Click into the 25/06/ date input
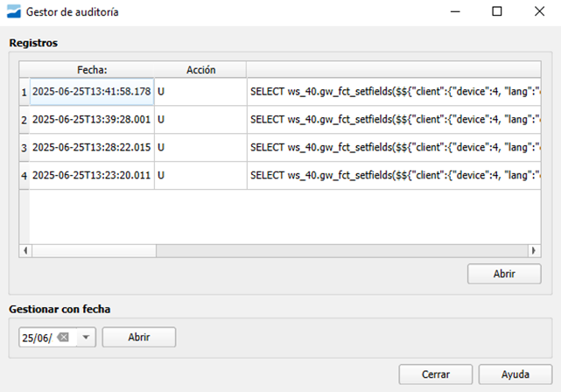 pyautogui.click(x=38, y=337)
